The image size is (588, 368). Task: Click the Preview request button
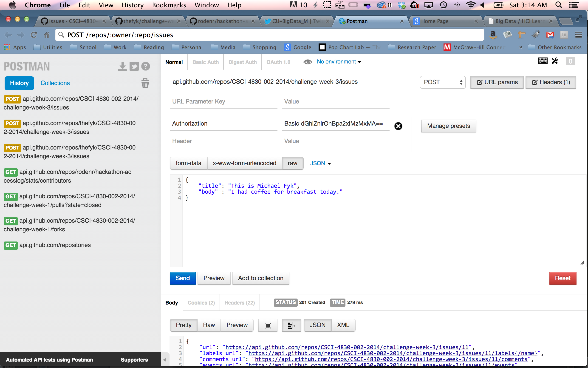214,278
